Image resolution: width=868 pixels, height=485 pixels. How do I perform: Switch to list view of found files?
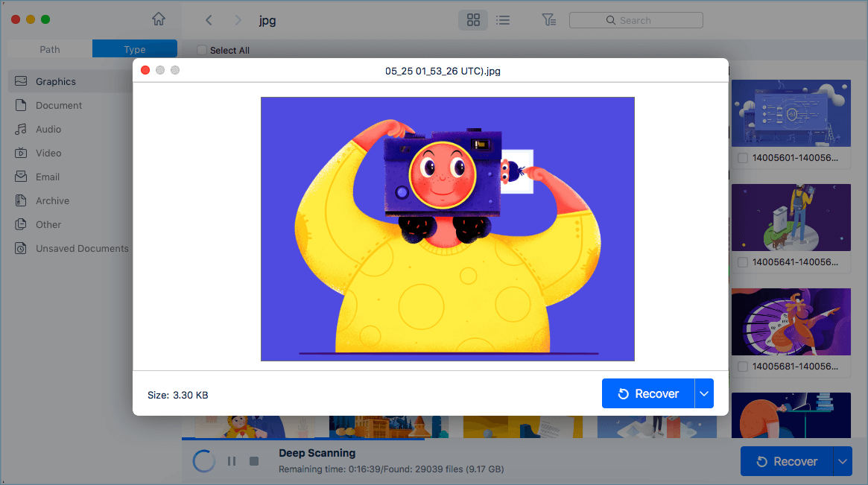click(503, 20)
